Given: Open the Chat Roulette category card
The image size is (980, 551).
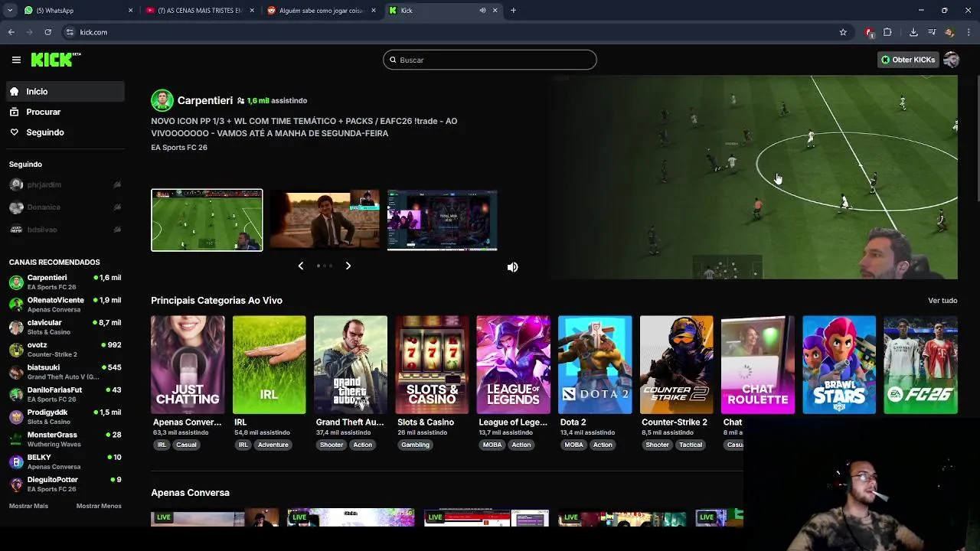Looking at the screenshot, I should click(758, 364).
